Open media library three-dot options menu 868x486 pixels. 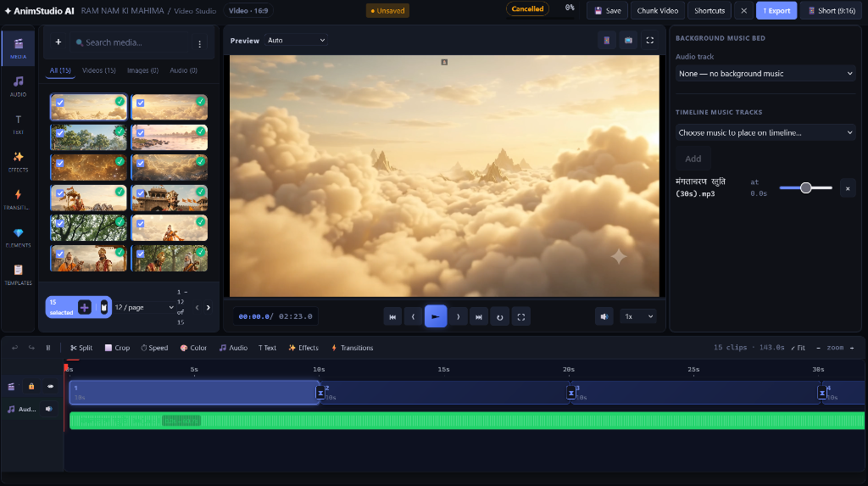pos(200,43)
